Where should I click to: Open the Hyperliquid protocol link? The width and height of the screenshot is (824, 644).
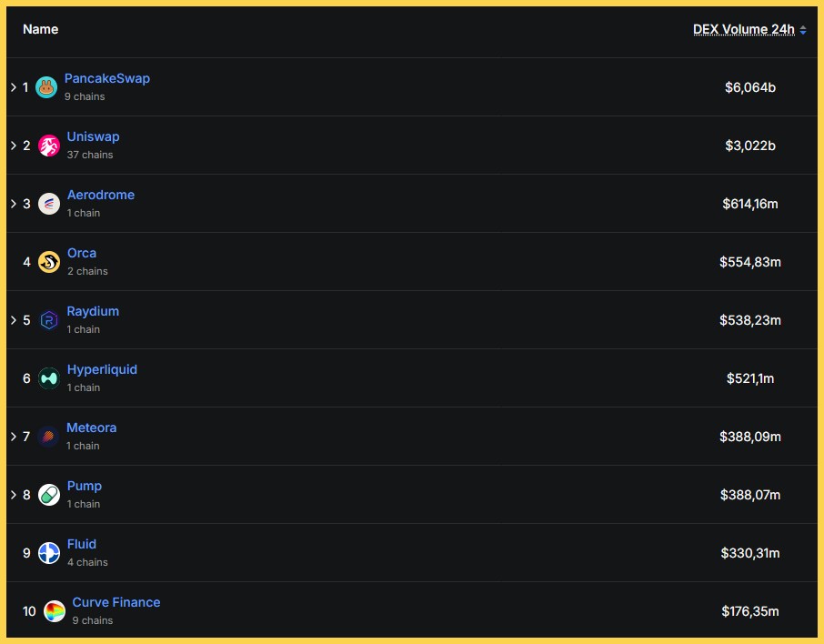click(102, 369)
